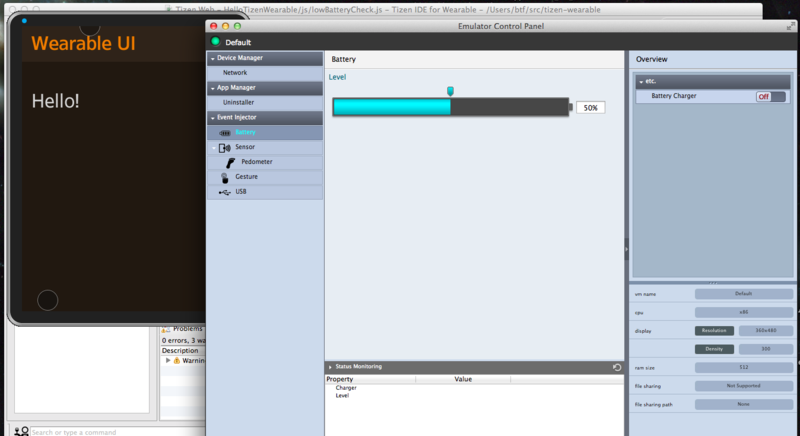Select the USB entry label
Image resolution: width=800 pixels, height=436 pixels.
[241, 192]
